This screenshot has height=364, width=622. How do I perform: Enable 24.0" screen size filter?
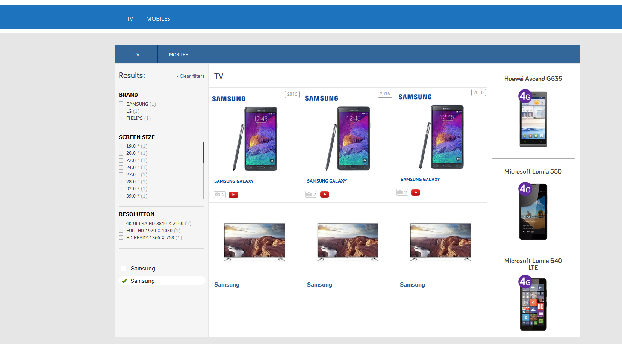[121, 168]
